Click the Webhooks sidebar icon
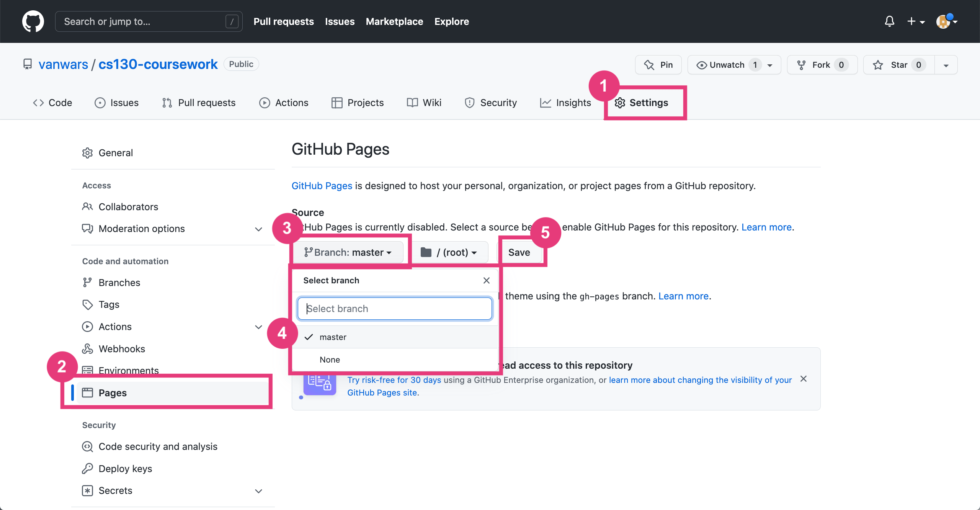This screenshot has height=510, width=980. (x=88, y=348)
